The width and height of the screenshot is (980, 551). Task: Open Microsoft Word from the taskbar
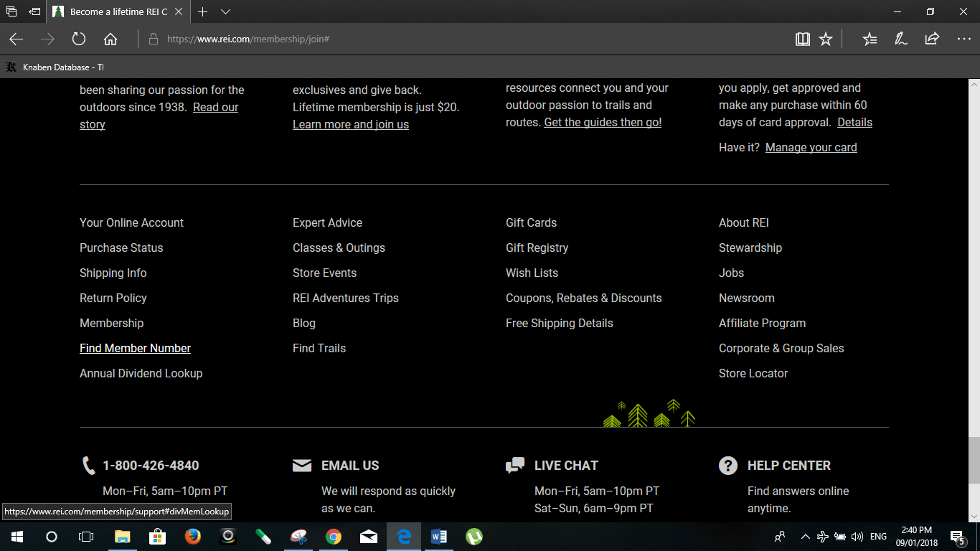[438, 537]
